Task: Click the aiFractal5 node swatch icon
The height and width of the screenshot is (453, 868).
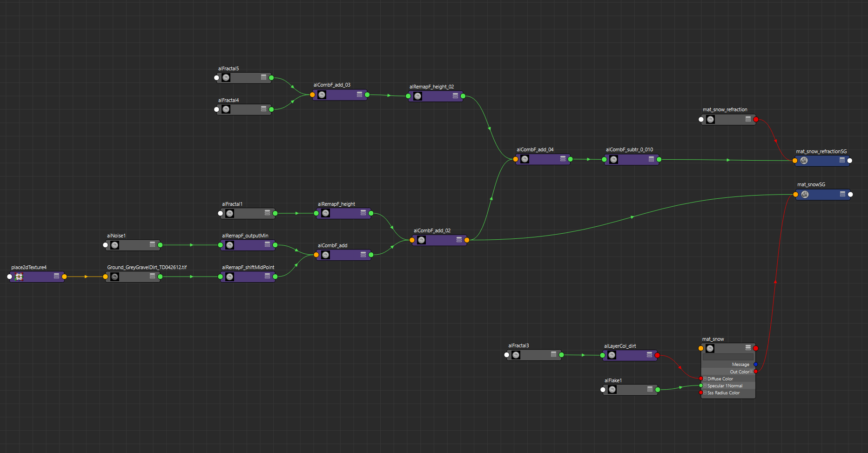Action: (226, 78)
